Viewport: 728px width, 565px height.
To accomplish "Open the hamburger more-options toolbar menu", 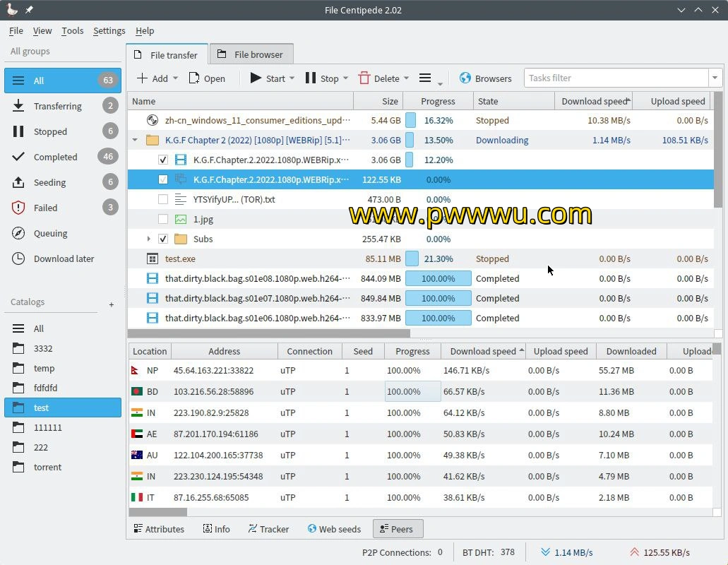I will 425,78.
